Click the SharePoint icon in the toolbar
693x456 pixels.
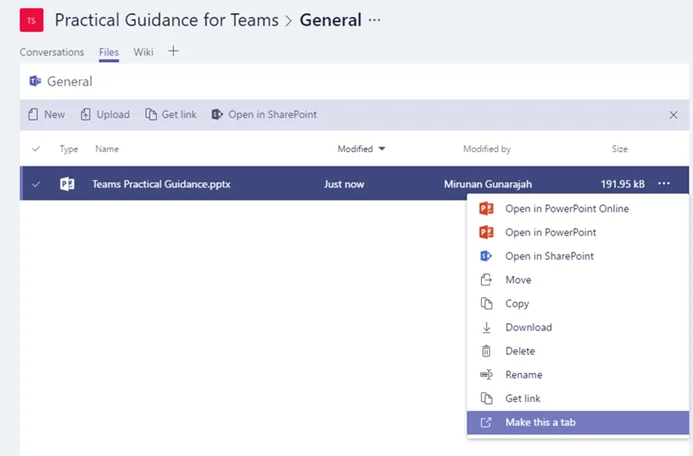[217, 114]
